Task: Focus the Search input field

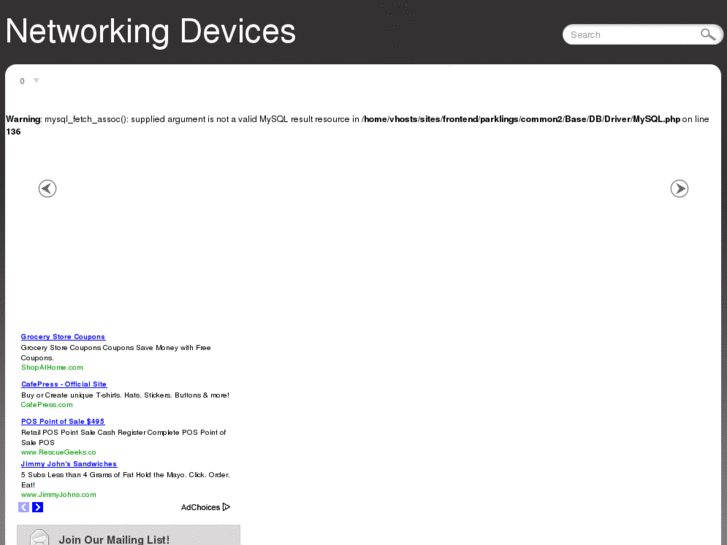Action: (x=633, y=35)
